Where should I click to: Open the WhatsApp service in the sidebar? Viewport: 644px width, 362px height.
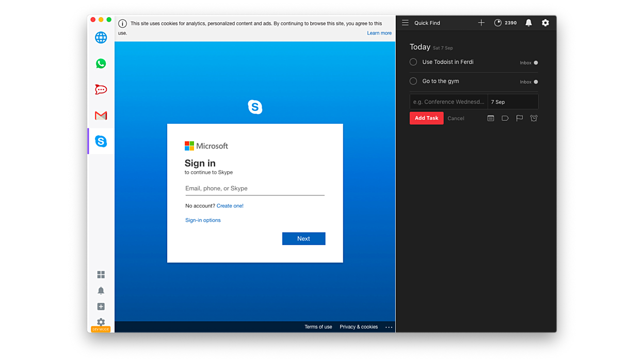[x=101, y=63]
